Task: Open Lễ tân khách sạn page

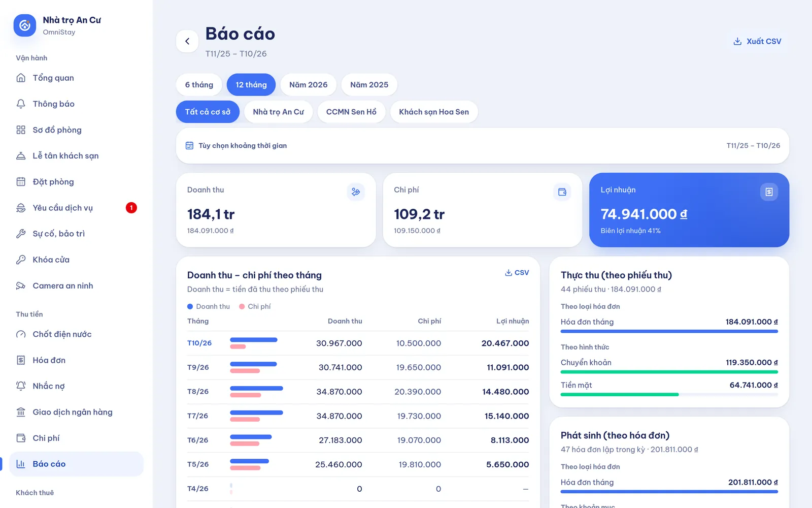Action: pyautogui.click(x=76, y=155)
